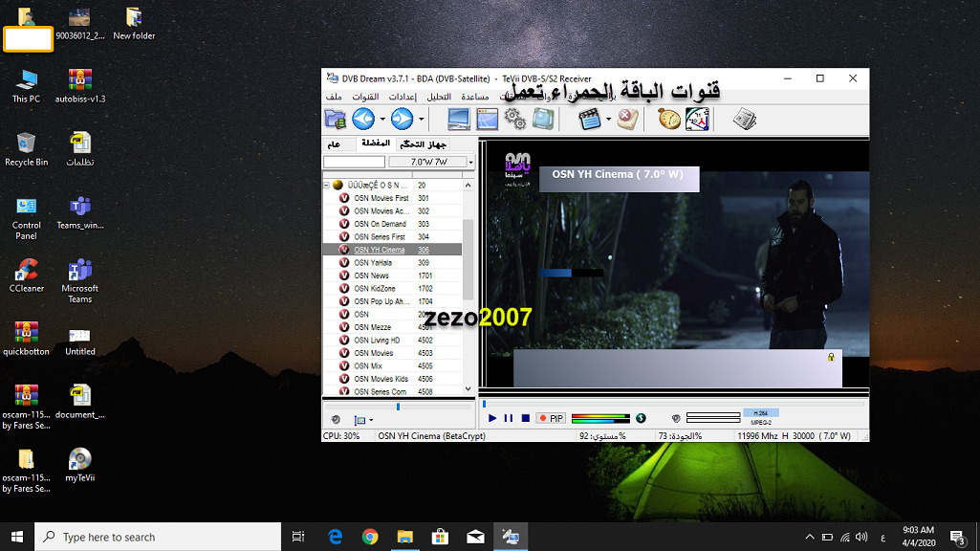Go to next channel with blue right arrow
This screenshot has width=980, height=551.
(x=402, y=119)
